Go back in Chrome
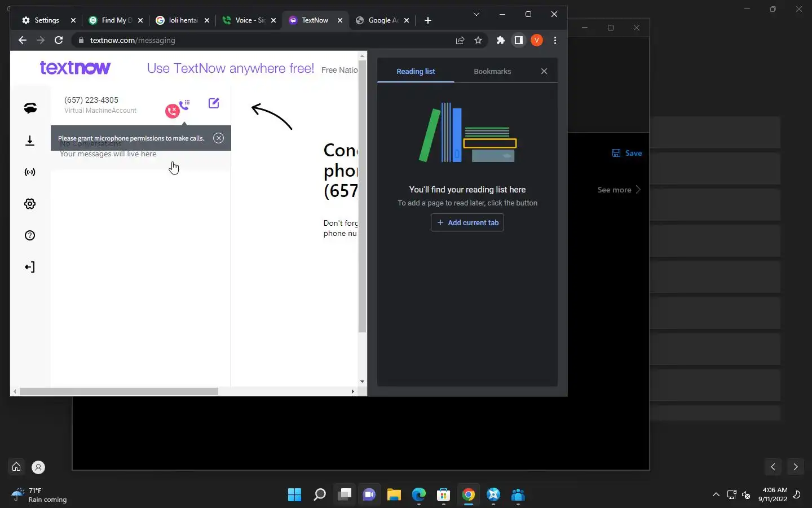The height and width of the screenshot is (508, 812). click(x=23, y=40)
